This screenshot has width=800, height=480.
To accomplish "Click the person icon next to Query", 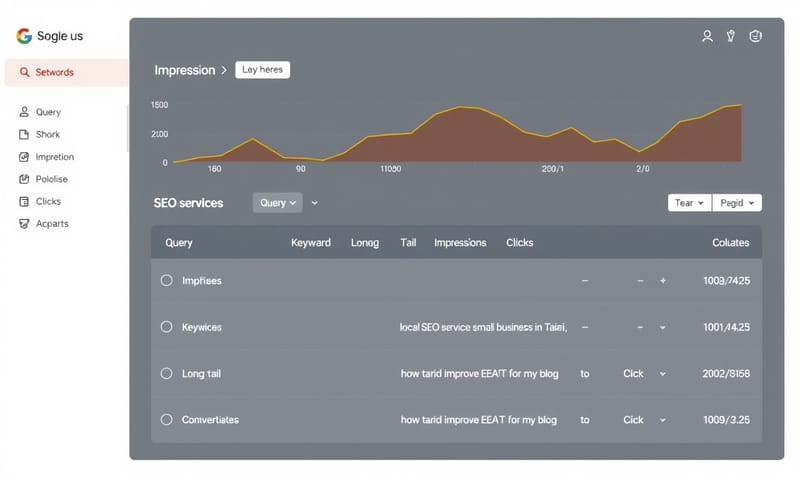I will click(x=25, y=112).
